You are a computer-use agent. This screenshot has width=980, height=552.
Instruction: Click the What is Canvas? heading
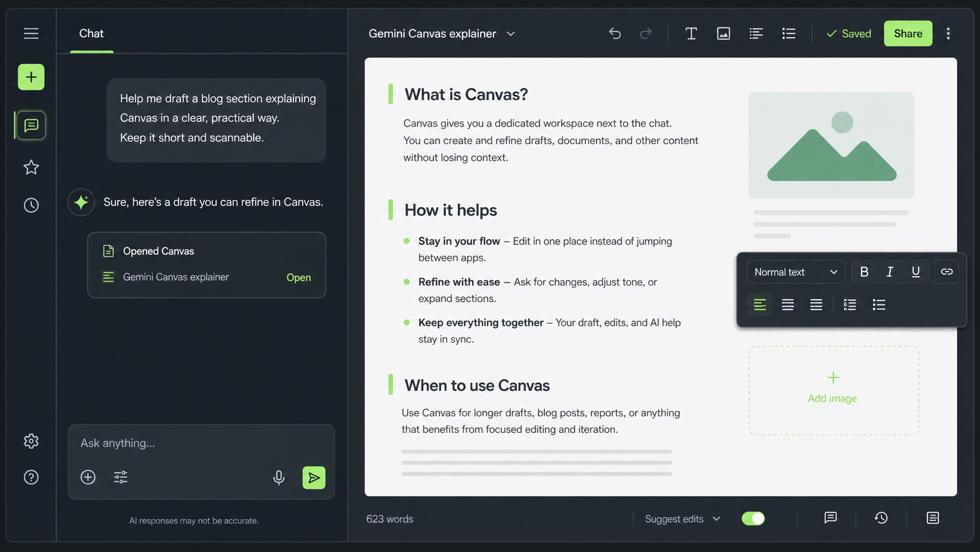click(x=466, y=94)
